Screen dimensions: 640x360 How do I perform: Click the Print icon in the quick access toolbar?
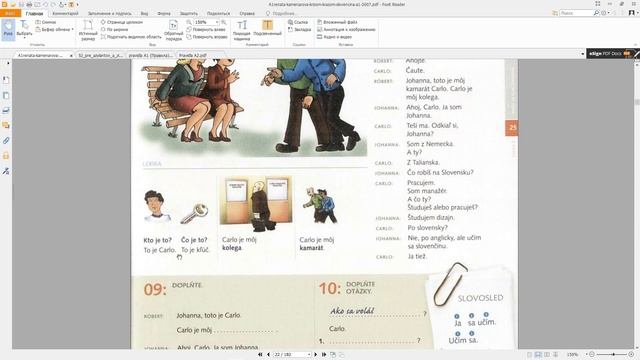(x=29, y=4)
